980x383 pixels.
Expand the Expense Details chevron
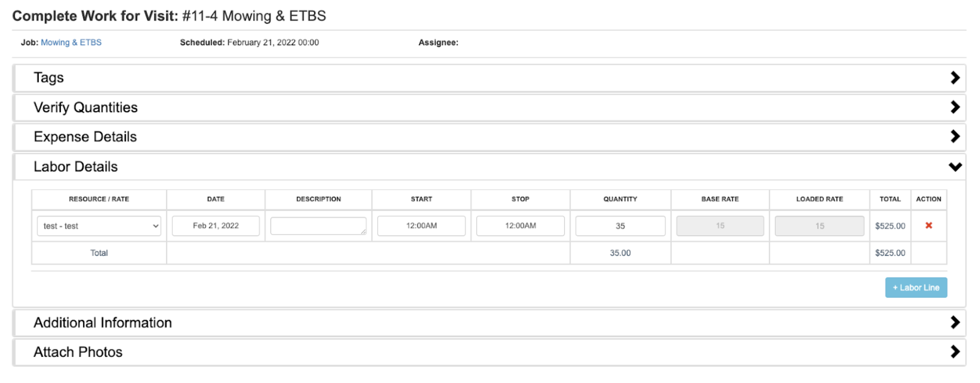coord(954,136)
